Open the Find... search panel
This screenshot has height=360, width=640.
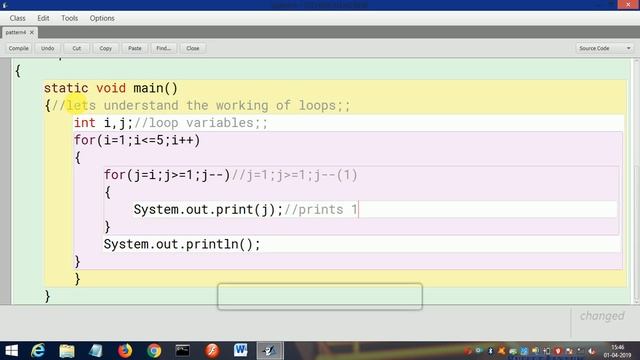[x=164, y=48]
